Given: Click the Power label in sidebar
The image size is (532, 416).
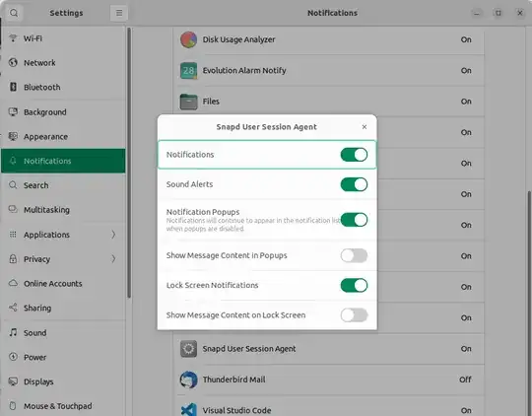Looking at the screenshot, I should 34,357.
